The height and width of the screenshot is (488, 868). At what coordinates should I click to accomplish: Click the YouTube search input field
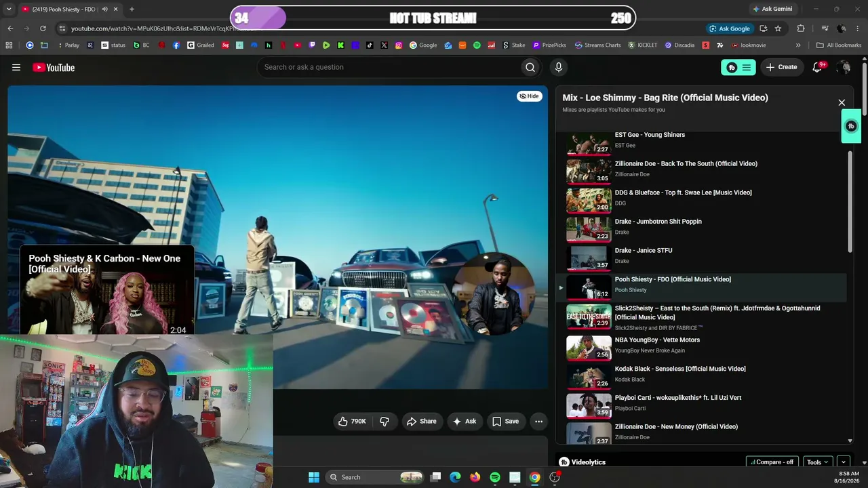pyautogui.click(x=389, y=67)
